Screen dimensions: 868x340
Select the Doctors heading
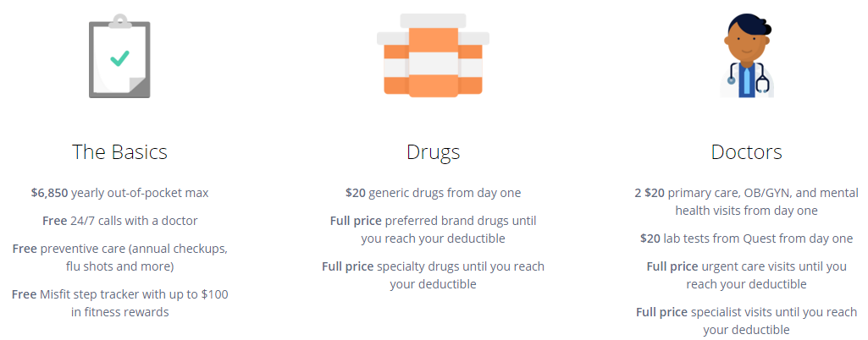(x=746, y=152)
